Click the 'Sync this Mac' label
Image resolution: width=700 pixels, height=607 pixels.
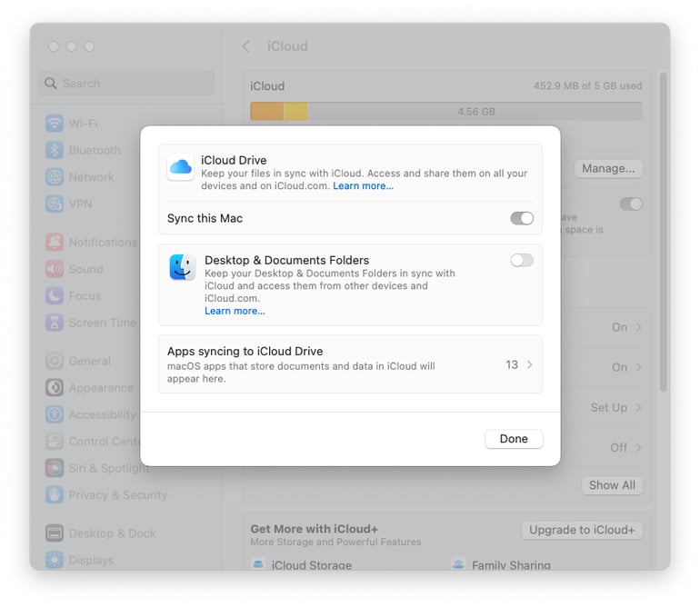[x=205, y=218]
